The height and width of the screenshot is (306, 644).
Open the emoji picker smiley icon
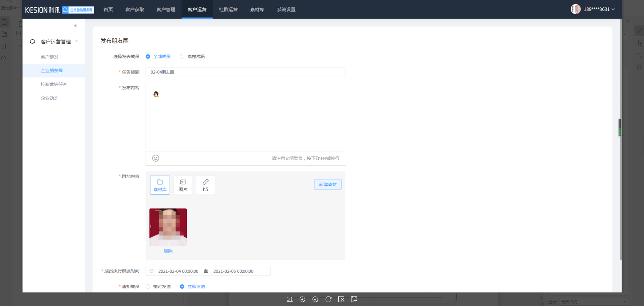tap(156, 158)
